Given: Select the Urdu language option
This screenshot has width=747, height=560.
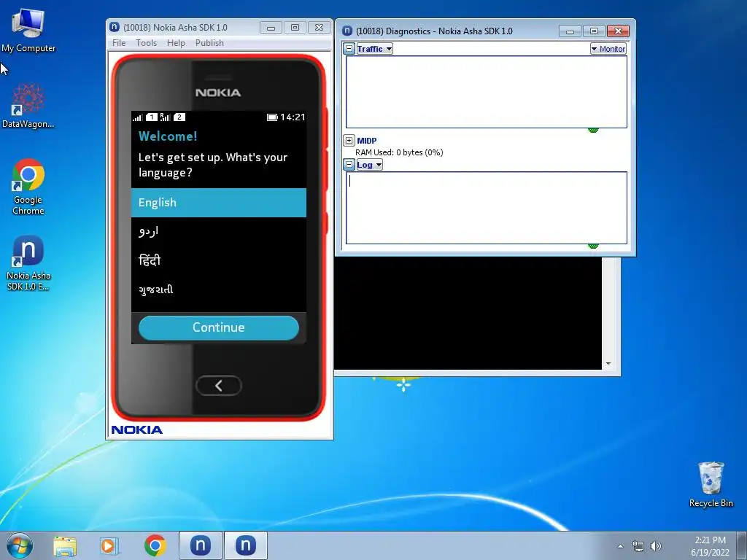Looking at the screenshot, I should tap(219, 231).
